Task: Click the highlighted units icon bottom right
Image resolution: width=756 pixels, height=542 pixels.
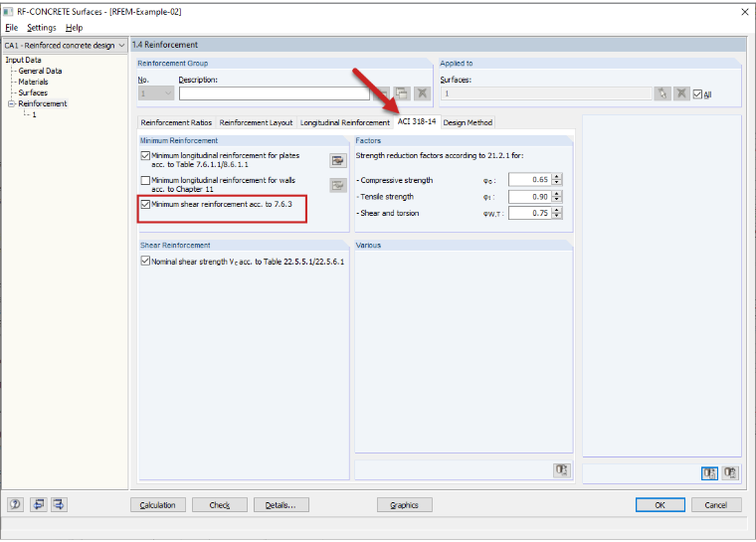Action: pyautogui.click(x=709, y=473)
